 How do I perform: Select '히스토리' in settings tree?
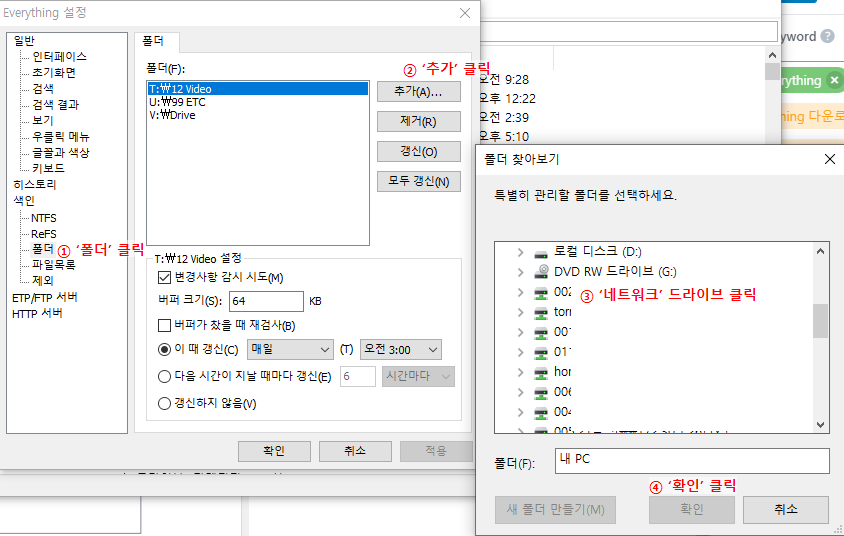coord(34,185)
